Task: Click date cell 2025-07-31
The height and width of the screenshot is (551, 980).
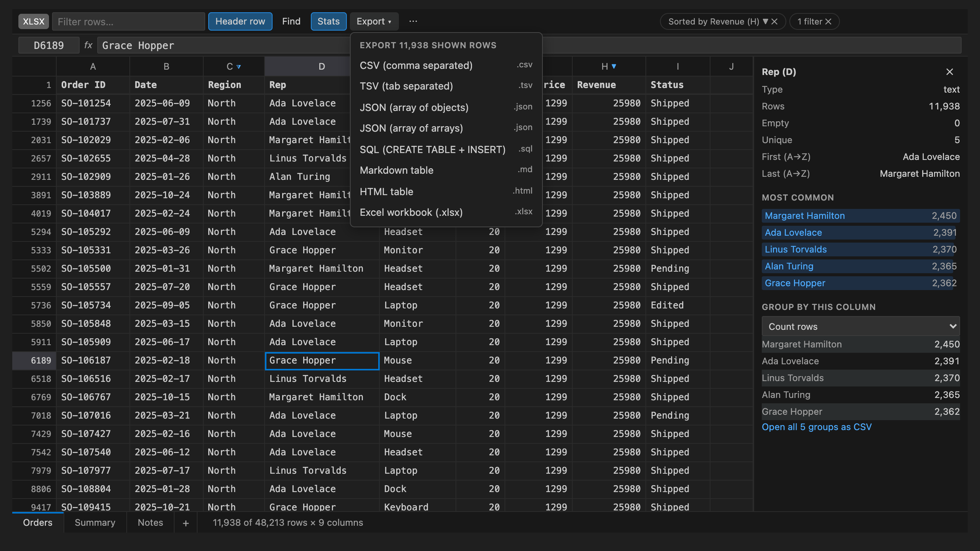Action: coord(167,122)
